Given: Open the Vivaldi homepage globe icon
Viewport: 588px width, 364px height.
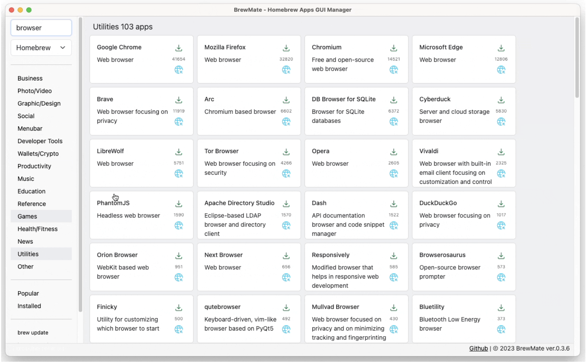Looking at the screenshot, I should [x=501, y=174].
